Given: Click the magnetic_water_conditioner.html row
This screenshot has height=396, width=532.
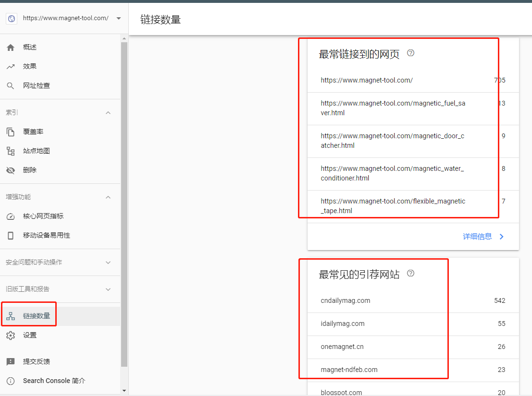Looking at the screenshot, I should click(x=413, y=173).
